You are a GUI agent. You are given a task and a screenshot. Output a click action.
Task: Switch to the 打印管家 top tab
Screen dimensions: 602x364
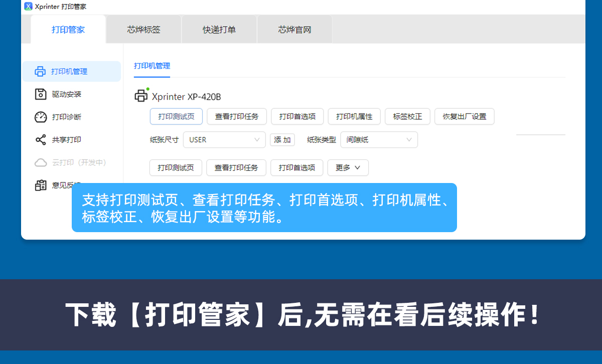pyautogui.click(x=68, y=30)
